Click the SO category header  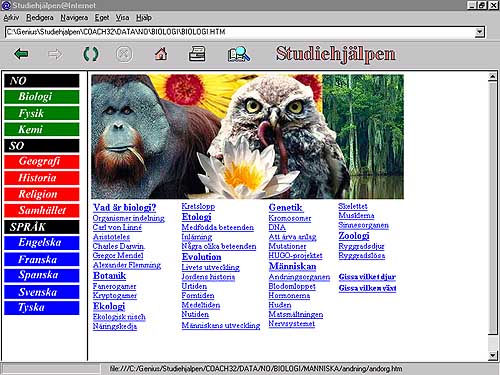[x=42, y=146]
